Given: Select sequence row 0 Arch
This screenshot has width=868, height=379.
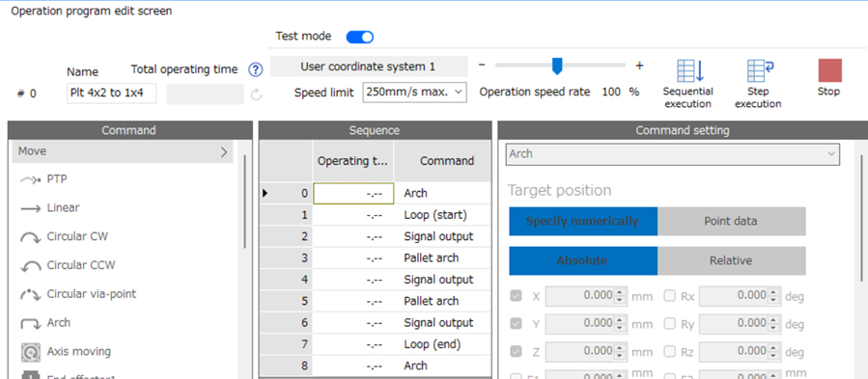Looking at the screenshot, I should pyautogui.click(x=376, y=193).
